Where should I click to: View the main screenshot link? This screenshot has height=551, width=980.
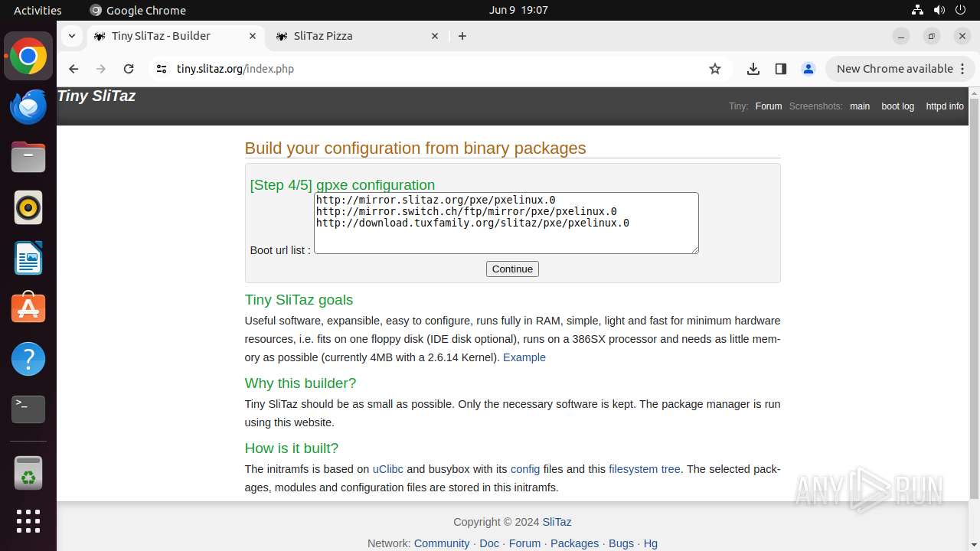point(860,106)
